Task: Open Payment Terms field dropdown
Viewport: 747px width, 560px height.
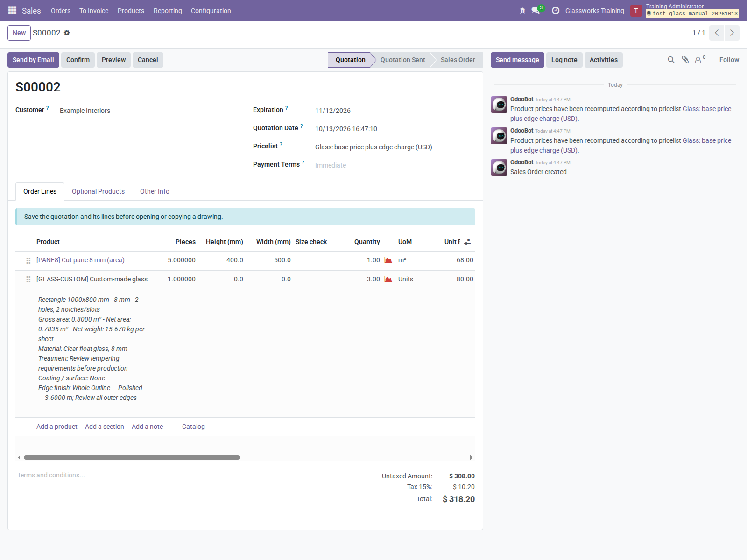Action: coord(395,165)
